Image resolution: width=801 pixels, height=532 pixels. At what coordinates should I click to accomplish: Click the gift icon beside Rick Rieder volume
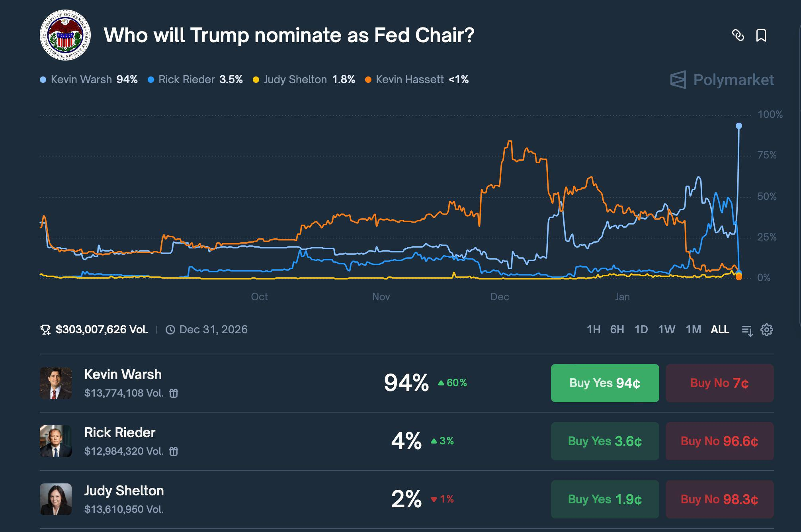(174, 452)
